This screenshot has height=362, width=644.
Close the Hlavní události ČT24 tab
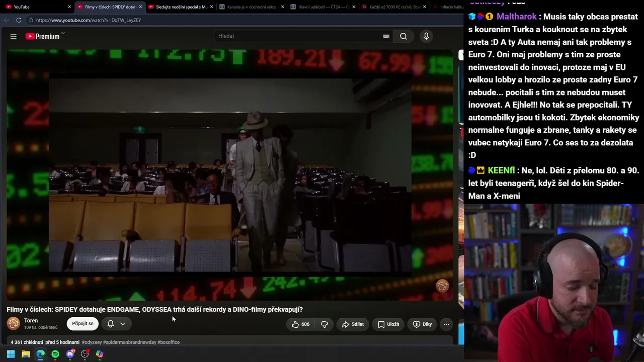pos(354,7)
